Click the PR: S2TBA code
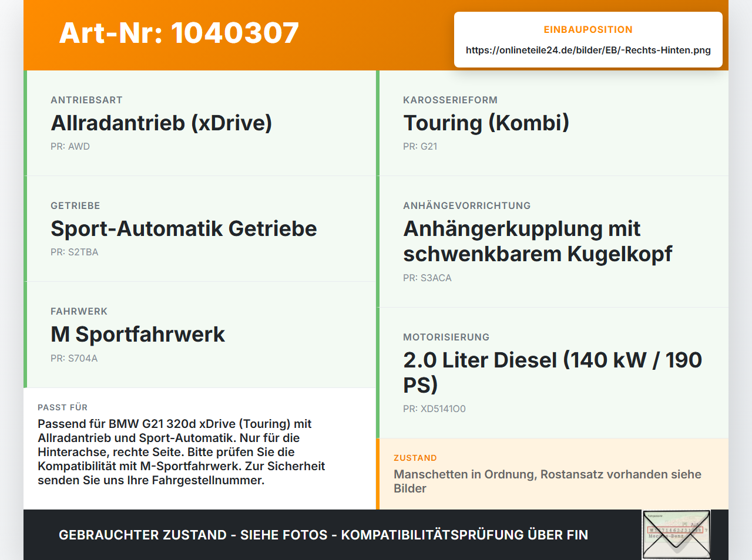The width and height of the screenshot is (752, 560). point(75,252)
